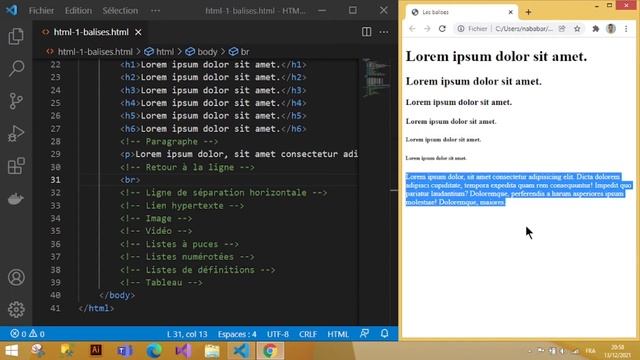Open Visual Studio from taskbar
The width and height of the screenshot is (640, 360).
pyautogui.click(x=183, y=351)
